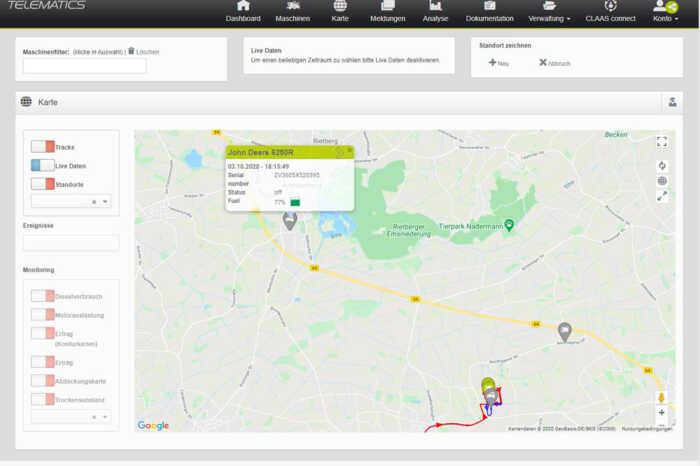The height and width of the screenshot is (466, 700).
Task: Toggle the Trockensubstanz switch
Action: point(43,399)
